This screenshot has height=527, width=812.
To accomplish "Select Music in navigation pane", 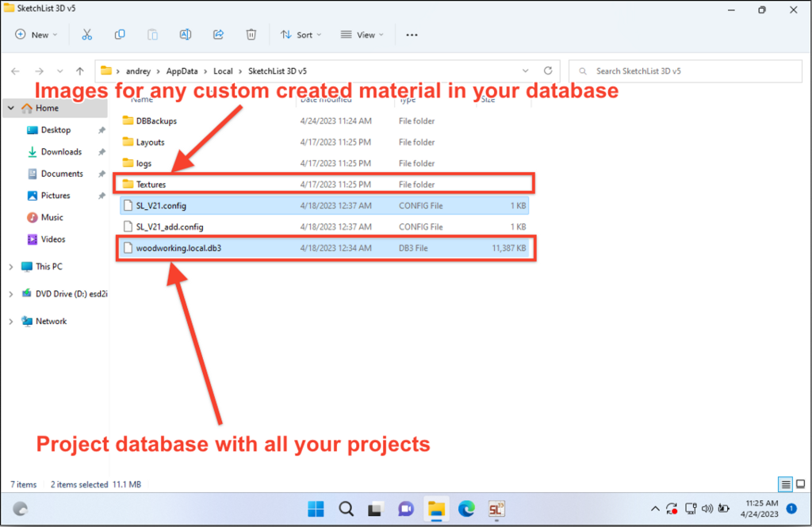I will 52,217.
